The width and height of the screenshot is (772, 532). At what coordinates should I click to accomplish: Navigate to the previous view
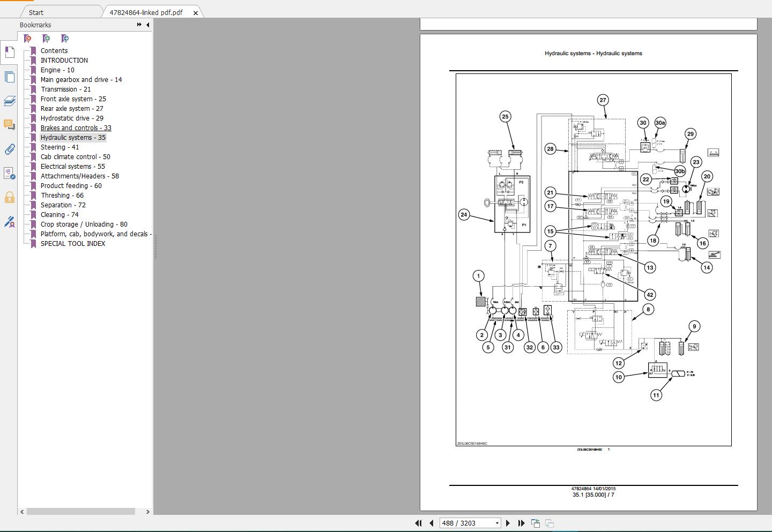pos(535,522)
